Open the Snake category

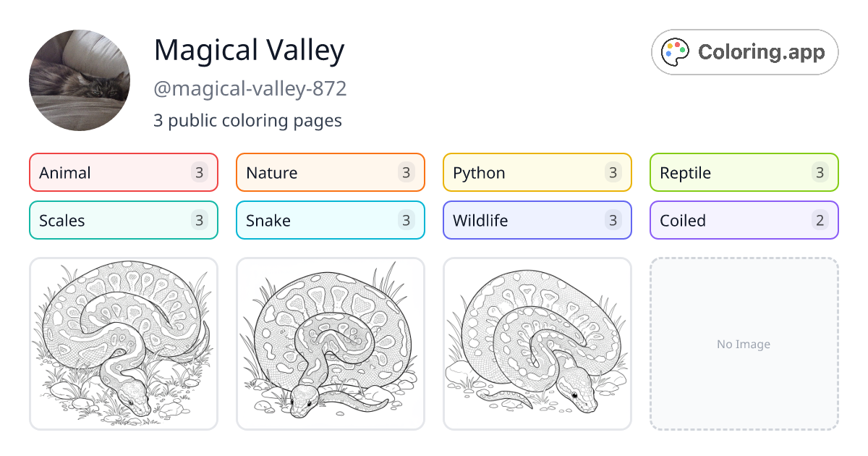coord(330,220)
